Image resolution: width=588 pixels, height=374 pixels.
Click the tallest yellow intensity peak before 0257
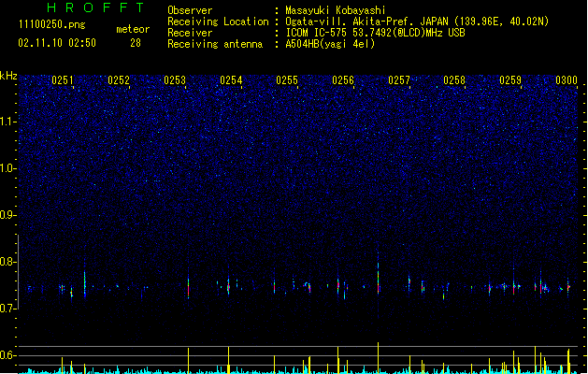pyautogui.click(x=378, y=357)
